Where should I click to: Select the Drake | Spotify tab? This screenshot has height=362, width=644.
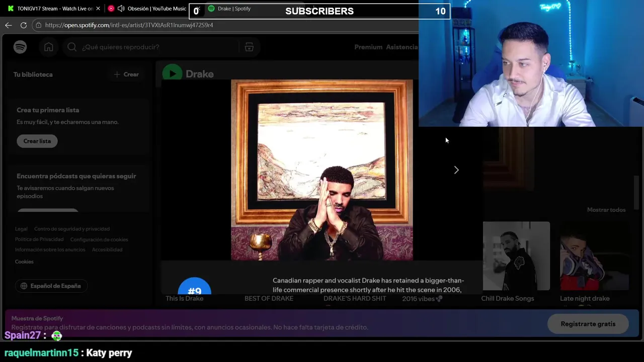(234, 9)
